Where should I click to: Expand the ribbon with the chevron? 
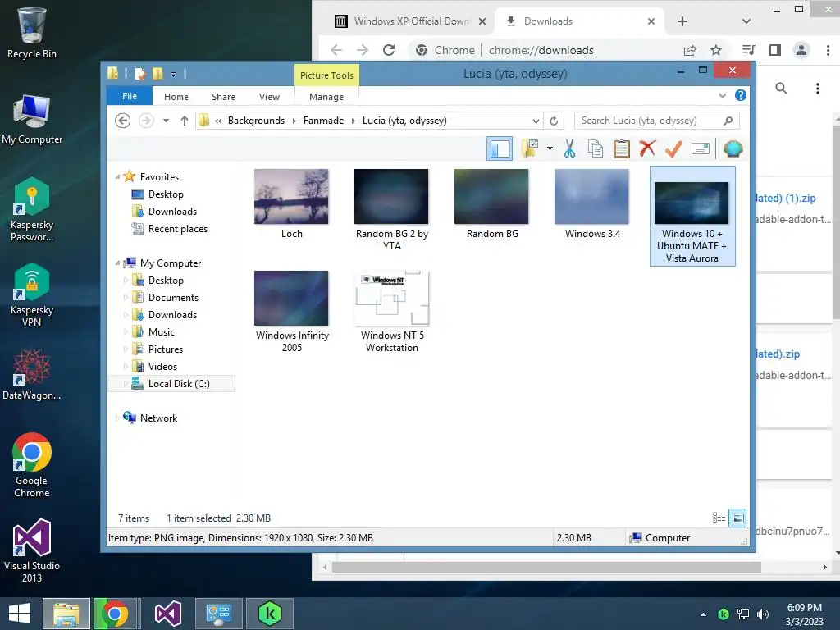[x=722, y=96]
